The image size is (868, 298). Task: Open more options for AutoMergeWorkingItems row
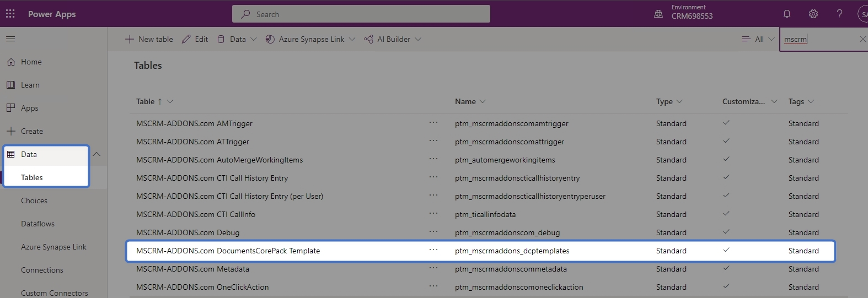(433, 159)
